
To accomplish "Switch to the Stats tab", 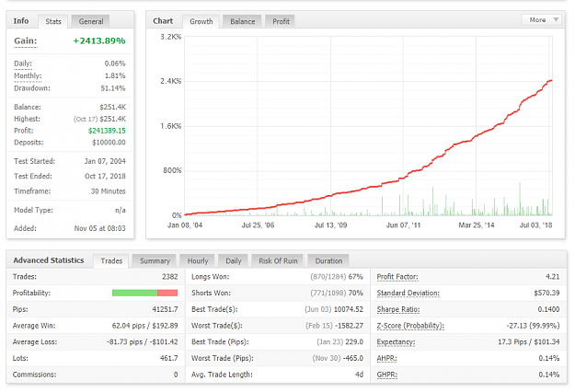I will 53,22.
